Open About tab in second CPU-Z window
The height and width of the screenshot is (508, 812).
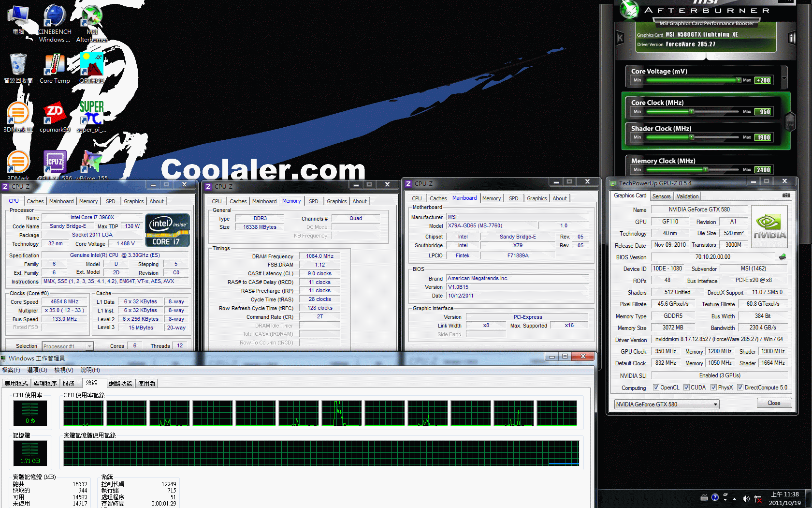tap(360, 201)
